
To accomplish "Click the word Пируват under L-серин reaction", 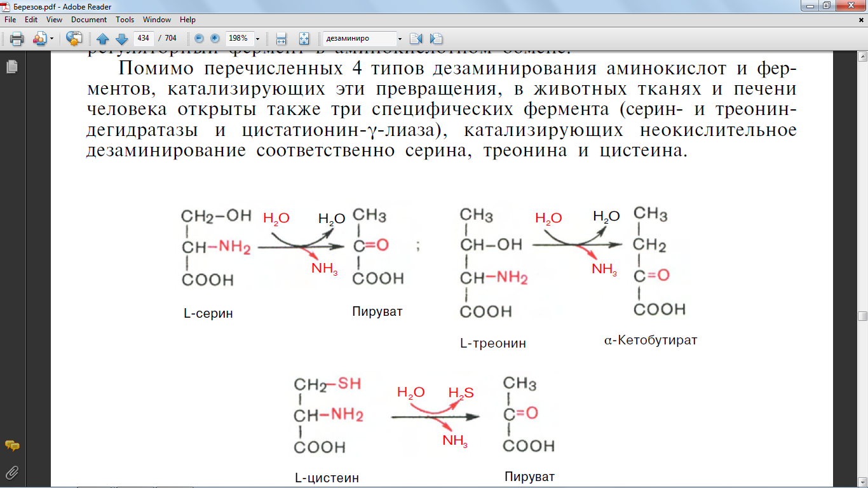I will 377,311.
